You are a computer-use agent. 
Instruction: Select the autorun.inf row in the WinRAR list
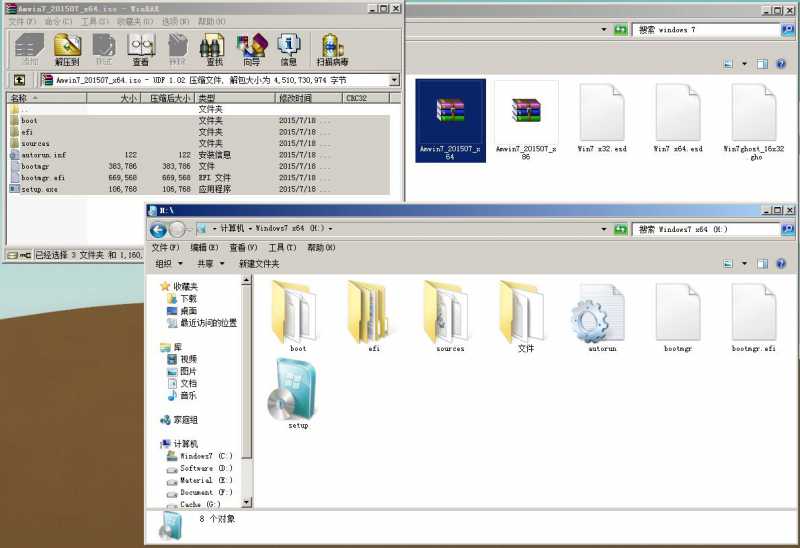click(x=199, y=155)
